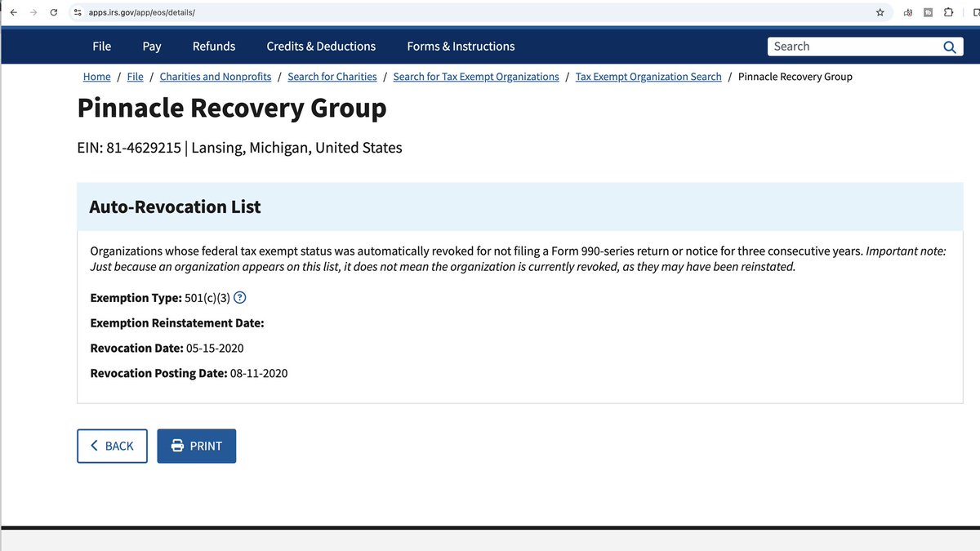Image resolution: width=980 pixels, height=551 pixels.
Task: Open the File menu in IRS navigation
Action: coord(101,47)
